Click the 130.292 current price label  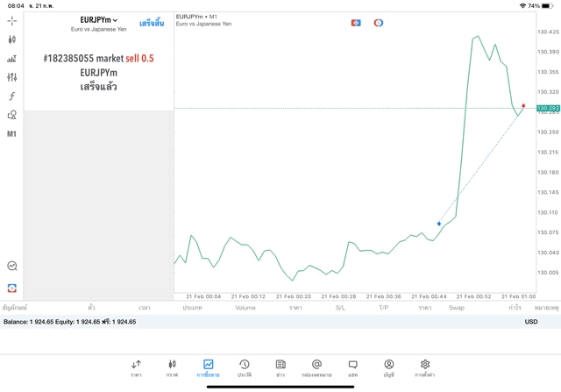coord(548,109)
